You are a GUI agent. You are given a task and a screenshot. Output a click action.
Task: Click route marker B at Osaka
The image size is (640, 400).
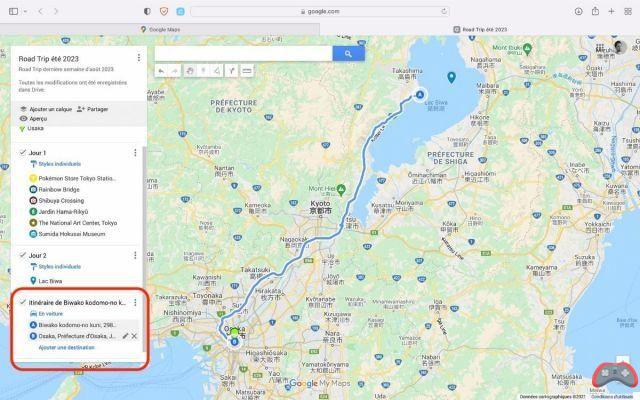[234, 342]
